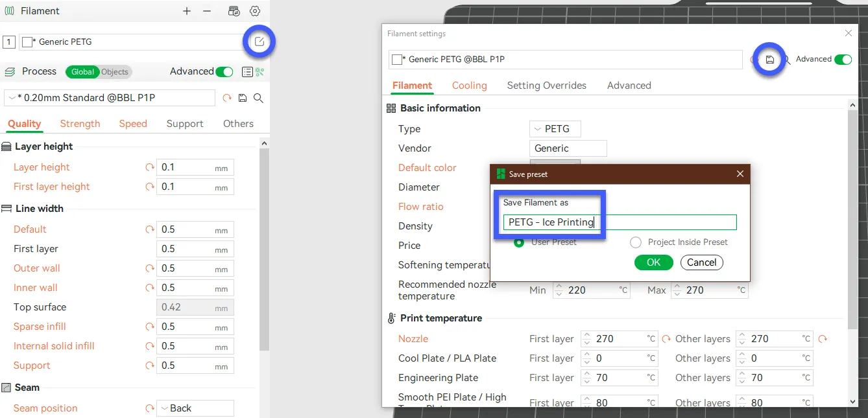
Task: Click the edit icon beside Generic PETG
Action: coord(259,42)
